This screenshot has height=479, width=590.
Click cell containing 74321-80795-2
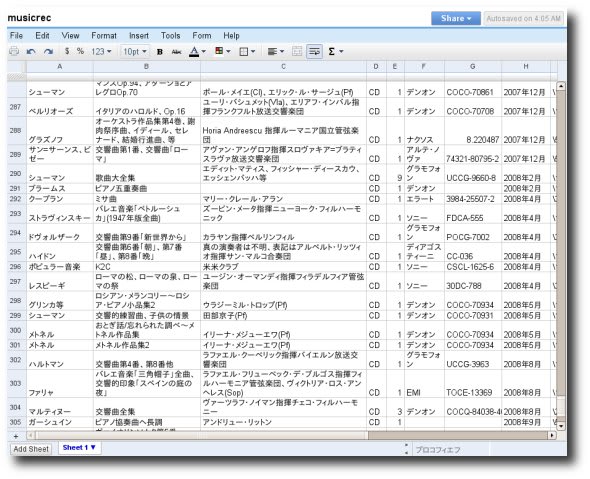click(x=473, y=154)
